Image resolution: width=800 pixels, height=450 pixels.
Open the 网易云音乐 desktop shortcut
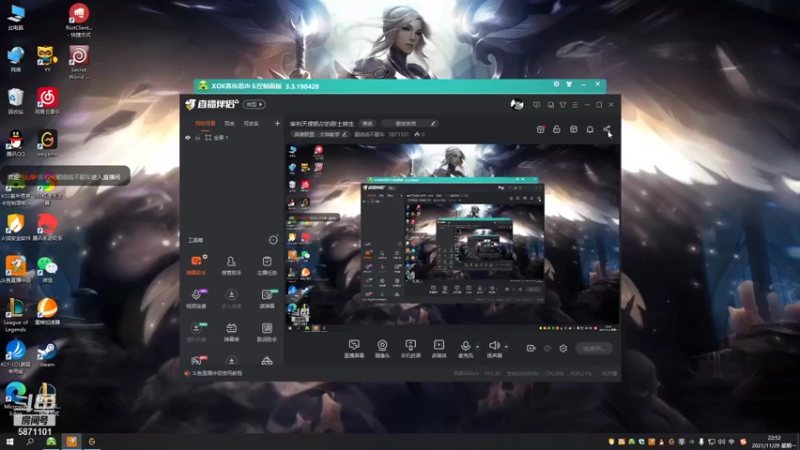click(x=47, y=101)
